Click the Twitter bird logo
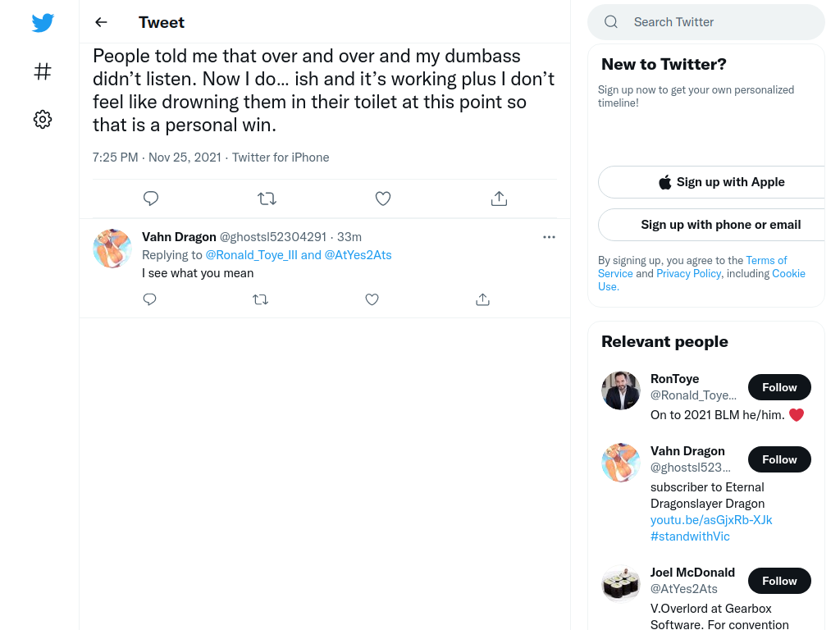The width and height of the screenshot is (840, 630). (43, 22)
